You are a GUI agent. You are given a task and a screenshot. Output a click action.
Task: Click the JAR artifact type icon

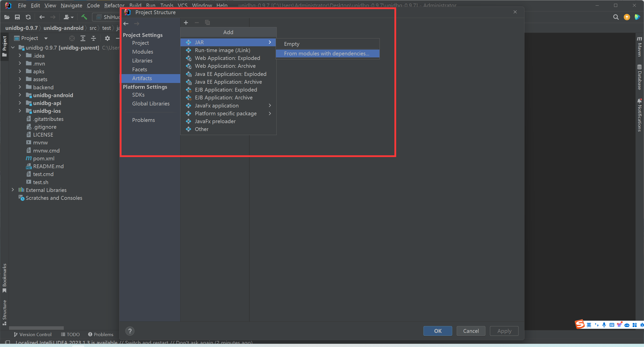coord(189,42)
